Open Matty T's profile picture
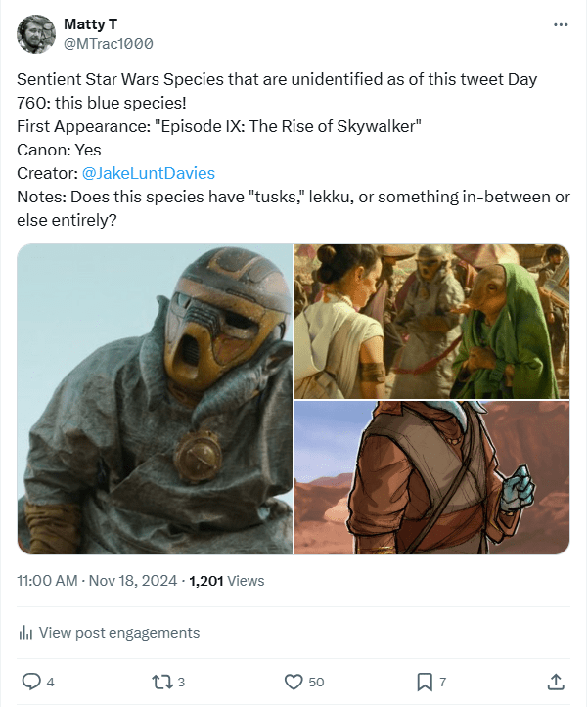This screenshot has width=588, height=707. (36, 34)
